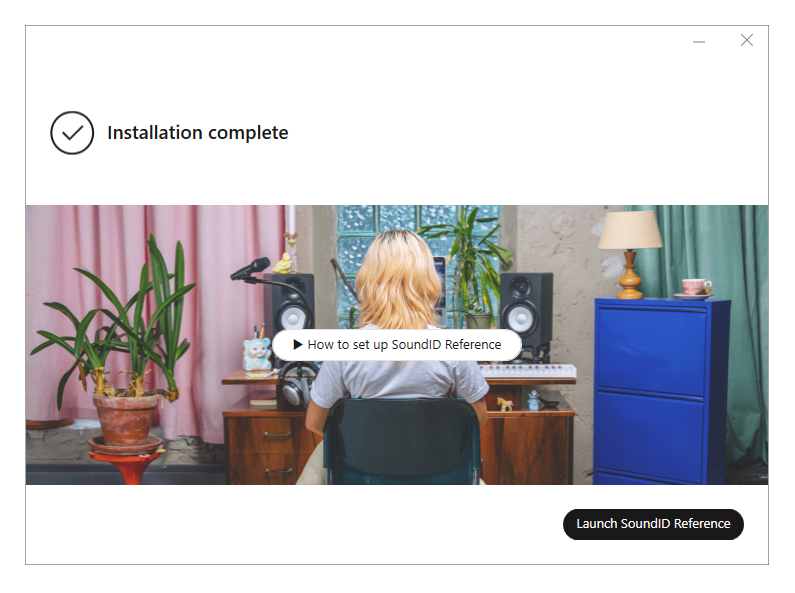Click the blue teddy bear figurine on the desk

[257, 354]
